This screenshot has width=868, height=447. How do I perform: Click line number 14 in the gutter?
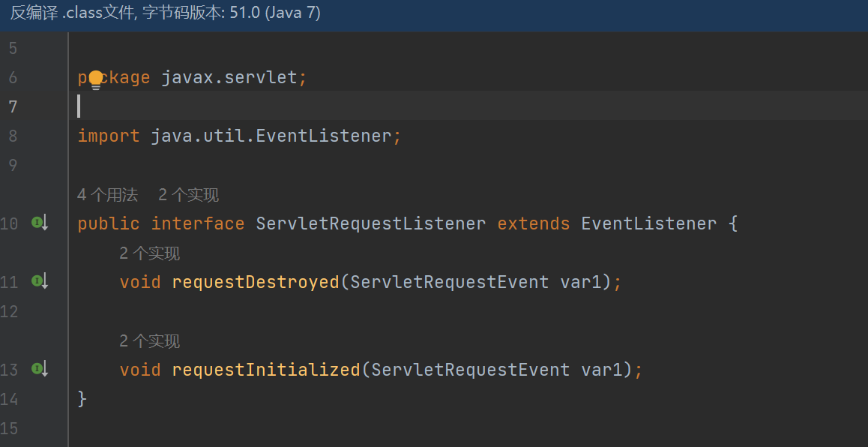pyautogui.click(x=9, y=399)
